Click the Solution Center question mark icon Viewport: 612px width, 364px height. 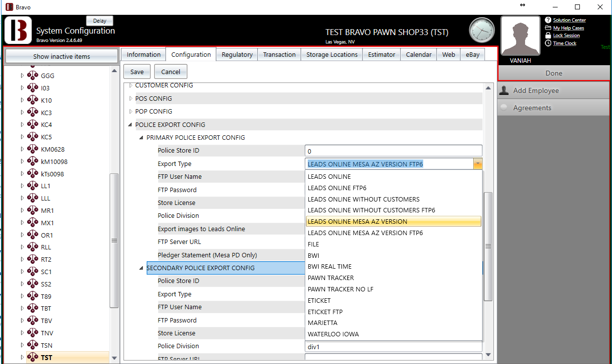tap(548, 20)
